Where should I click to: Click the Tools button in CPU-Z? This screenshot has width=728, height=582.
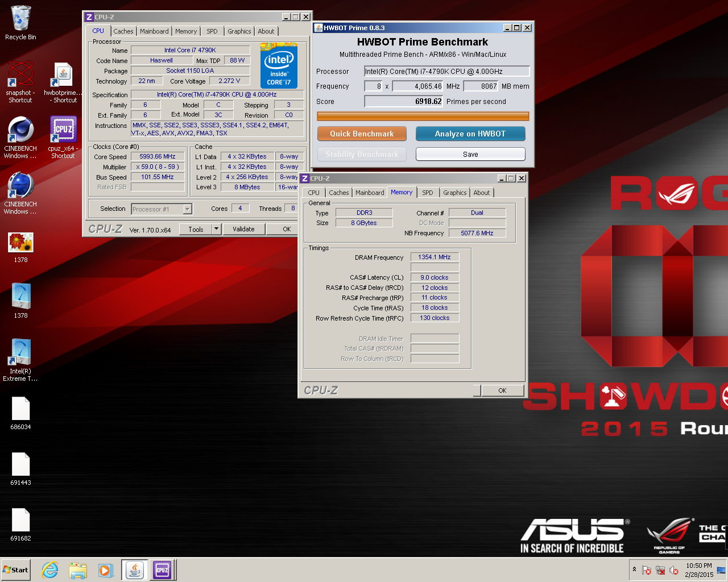[x=196, y=229]
